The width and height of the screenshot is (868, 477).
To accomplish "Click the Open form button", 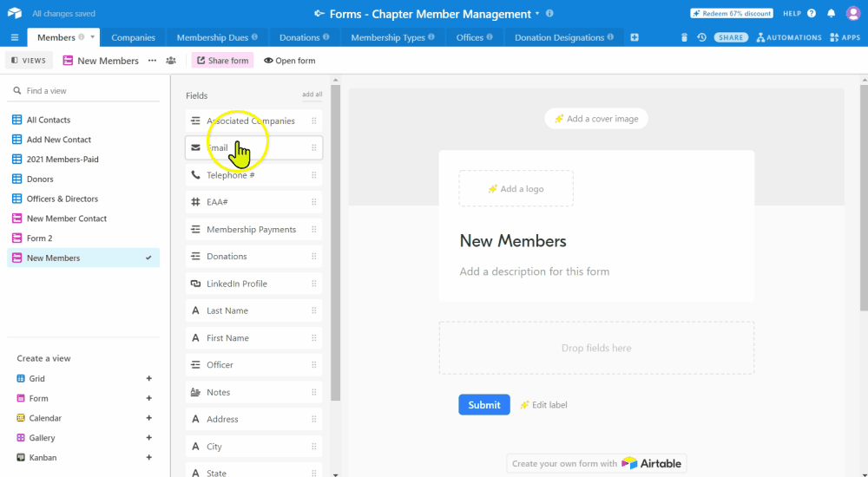I will click(x=290, y=61).
